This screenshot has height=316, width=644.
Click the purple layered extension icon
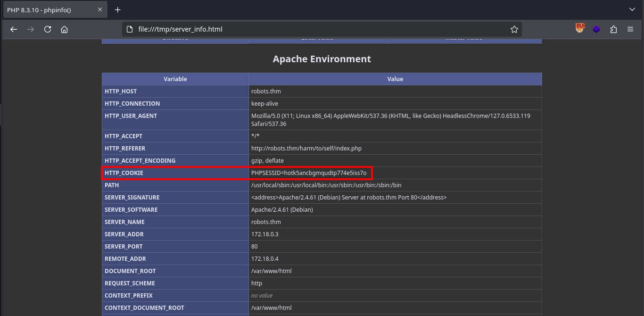tap(596, 29)
